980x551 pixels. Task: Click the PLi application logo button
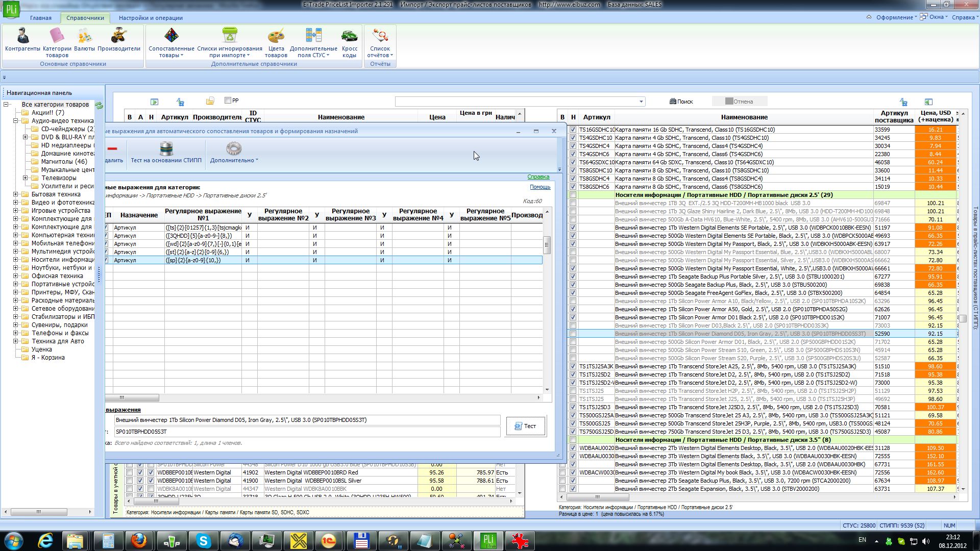coord(11,10)
